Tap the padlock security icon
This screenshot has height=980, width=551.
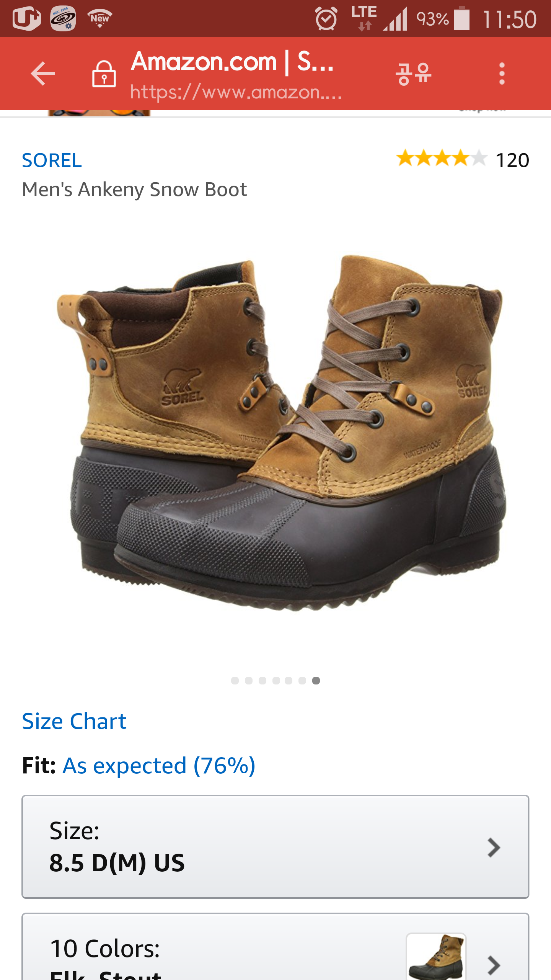coord(104,74)
